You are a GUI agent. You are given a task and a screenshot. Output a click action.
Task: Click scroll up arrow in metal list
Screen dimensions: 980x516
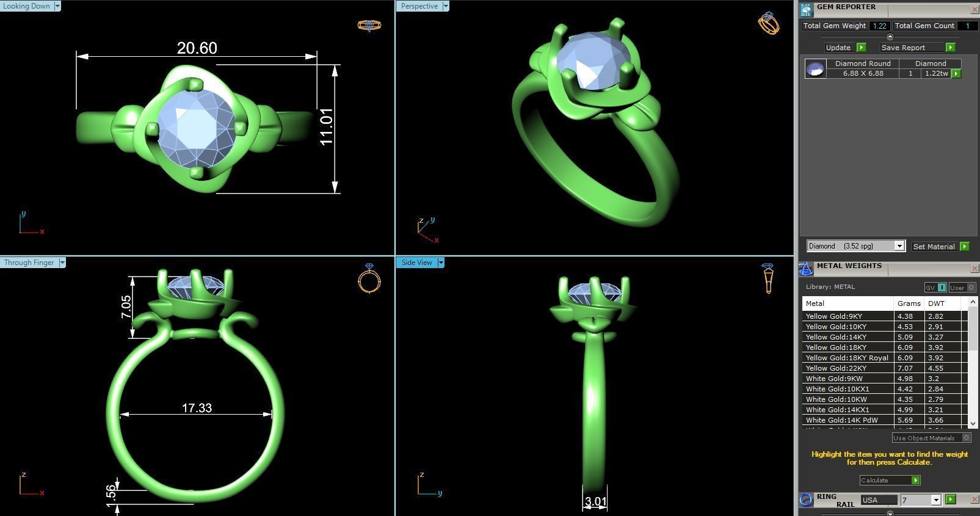[973, 302]
